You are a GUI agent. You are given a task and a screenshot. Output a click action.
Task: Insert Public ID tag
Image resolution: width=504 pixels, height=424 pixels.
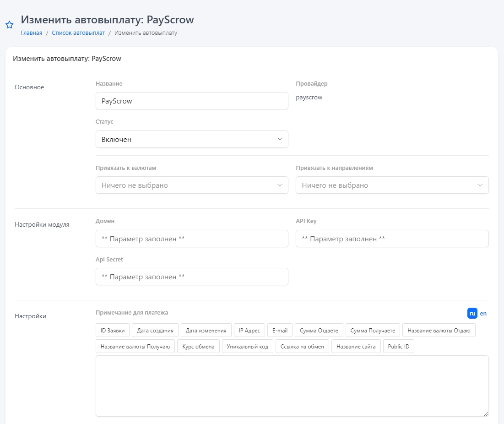pos(398,346)
